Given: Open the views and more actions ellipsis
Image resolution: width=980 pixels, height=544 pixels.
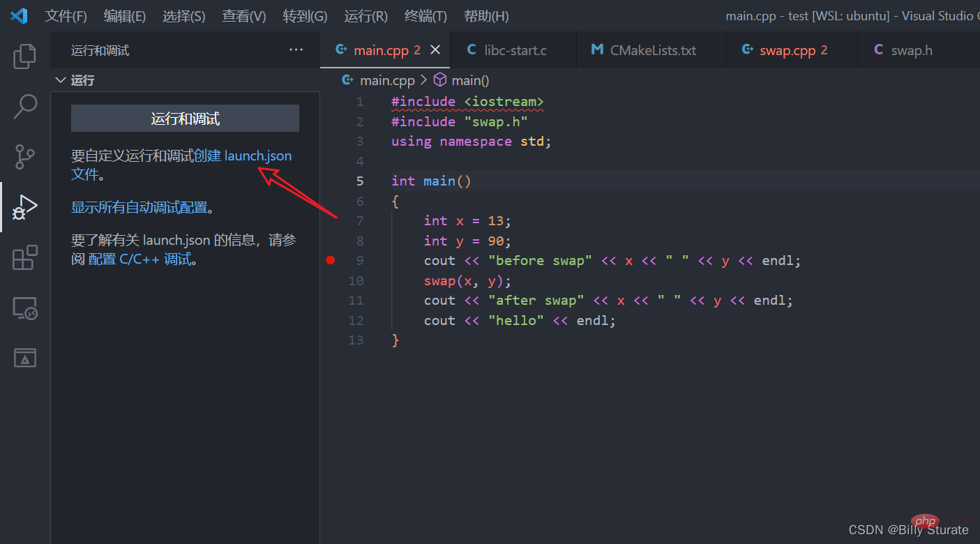Looking at the screenshot, I should 296,50.
